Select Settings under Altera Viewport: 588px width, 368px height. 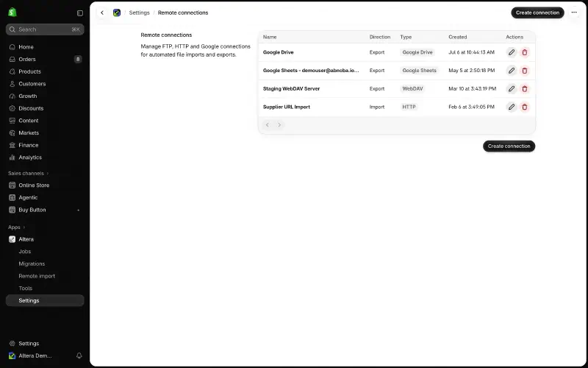coord(45,300)
